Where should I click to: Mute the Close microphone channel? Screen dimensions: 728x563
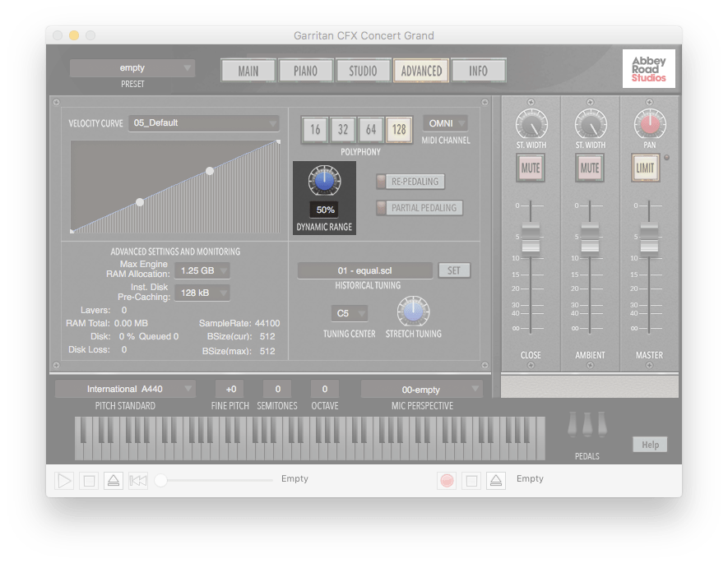(x=531, y=168)
